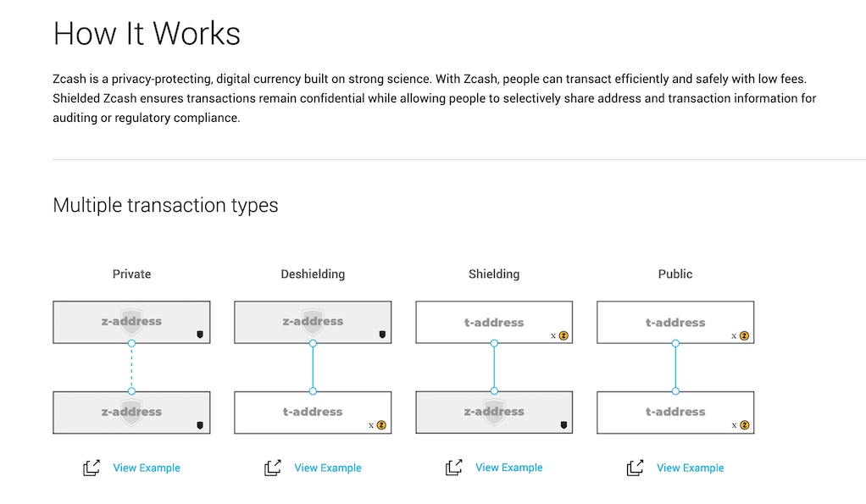Select the top z-address box under Private
Screen dimensions: 866x504
click(131, 322)
